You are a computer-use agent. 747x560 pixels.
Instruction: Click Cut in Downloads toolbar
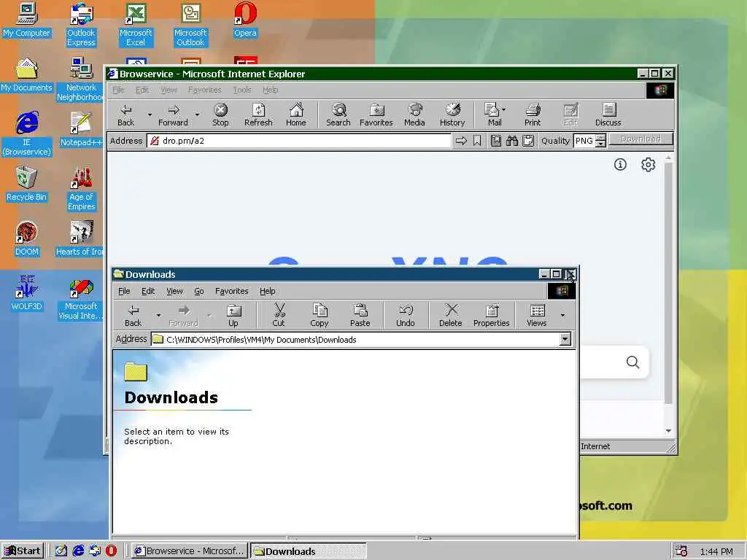279,316
